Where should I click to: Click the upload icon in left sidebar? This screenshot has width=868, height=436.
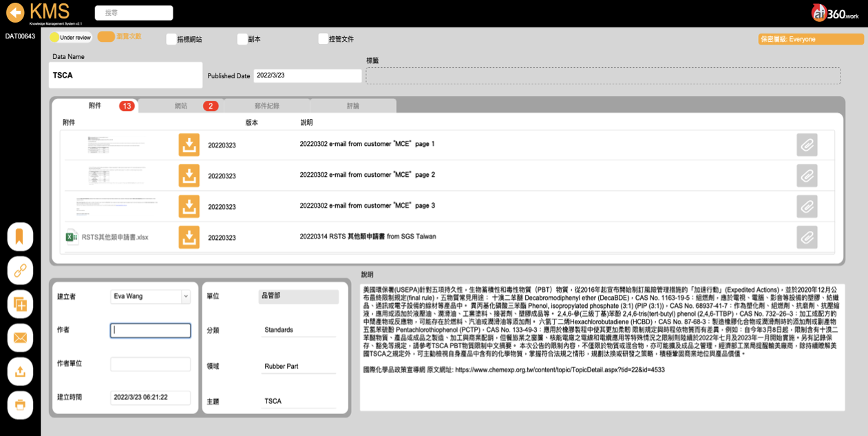[20, 371]
